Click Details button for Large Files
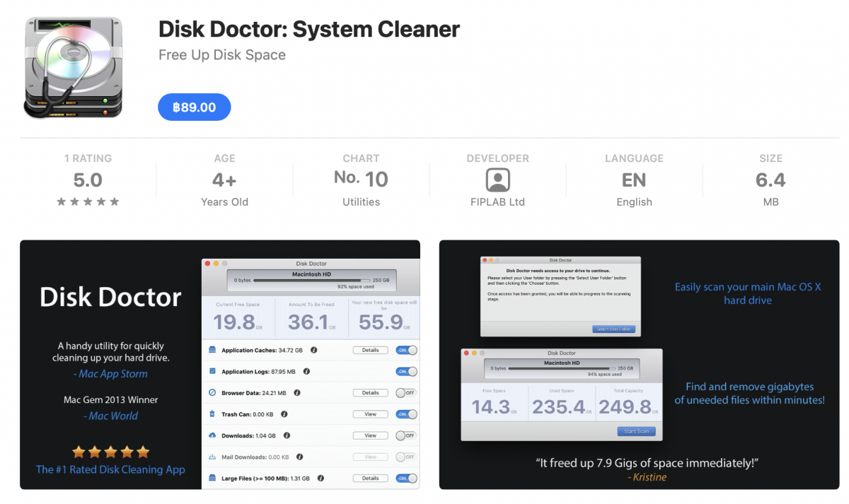This screenshot has height=504, width=849. tap(370, 478)
